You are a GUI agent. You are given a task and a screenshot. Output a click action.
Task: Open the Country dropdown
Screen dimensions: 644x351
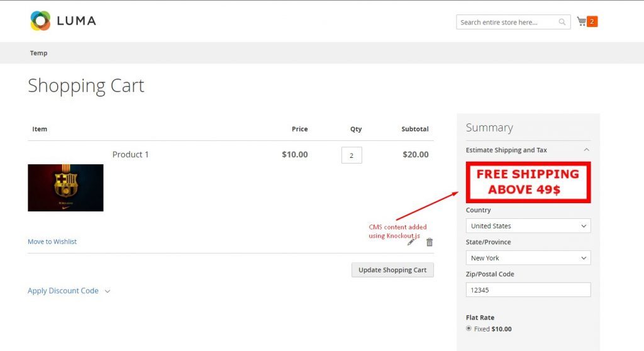coord(528,226)
